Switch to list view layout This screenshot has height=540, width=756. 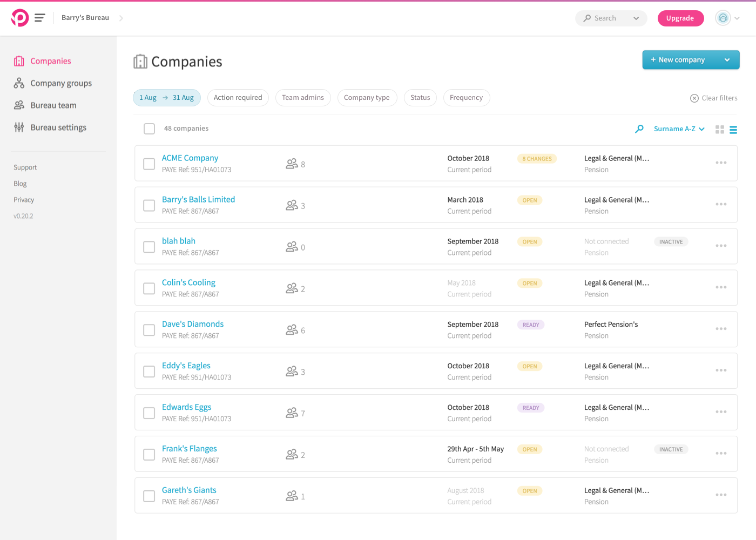click(x=733, y=130)
